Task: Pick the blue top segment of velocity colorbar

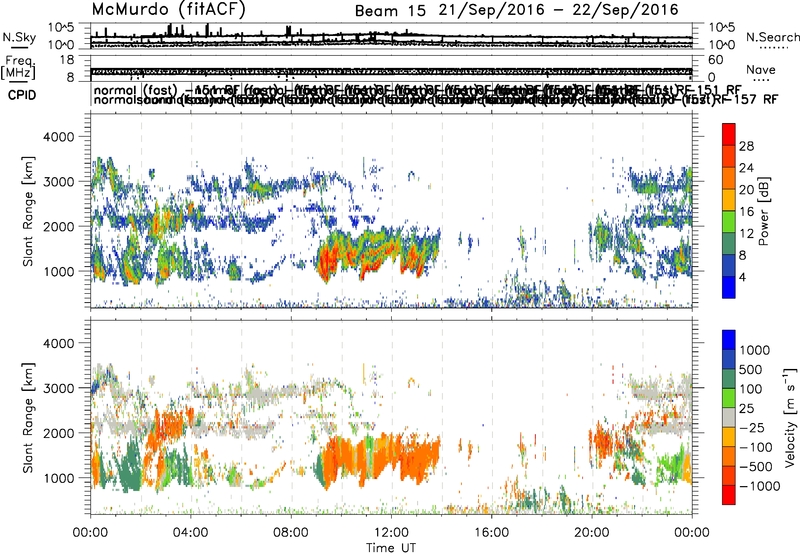Action: [x=729, y=340]
